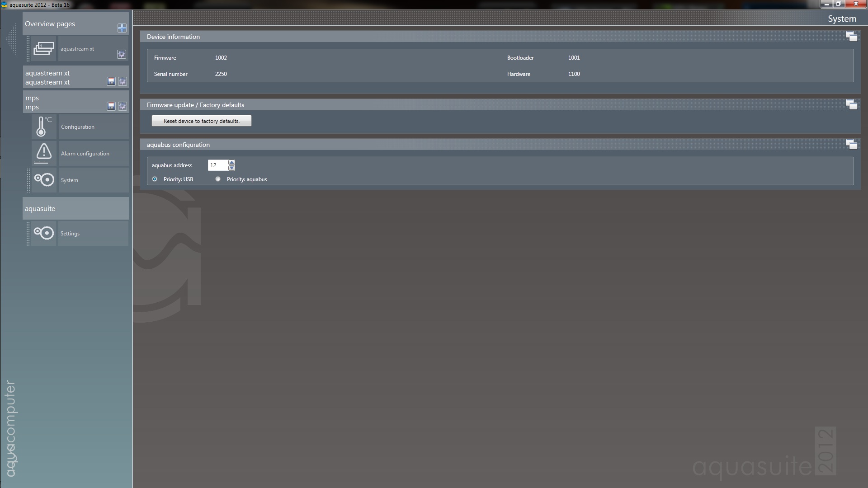Collapse the Device information panel
This screenshot has width=868, height=488.
[x=851, y=37]
